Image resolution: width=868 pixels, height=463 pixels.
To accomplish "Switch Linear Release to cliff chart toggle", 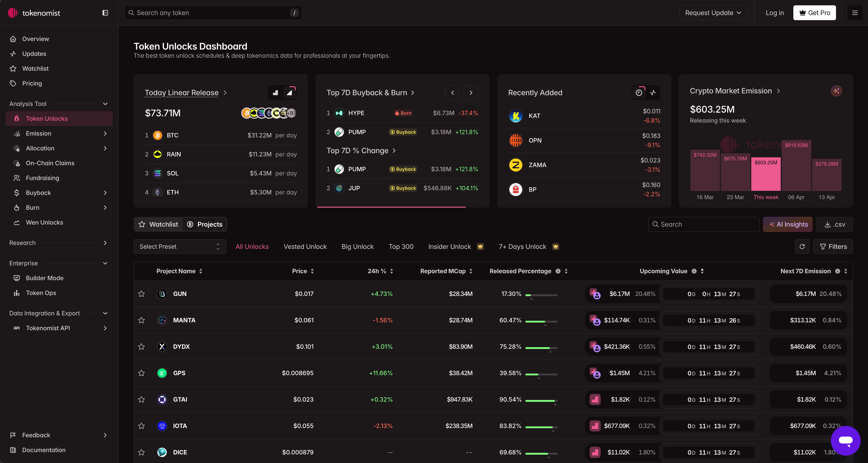I will point(275,93).
